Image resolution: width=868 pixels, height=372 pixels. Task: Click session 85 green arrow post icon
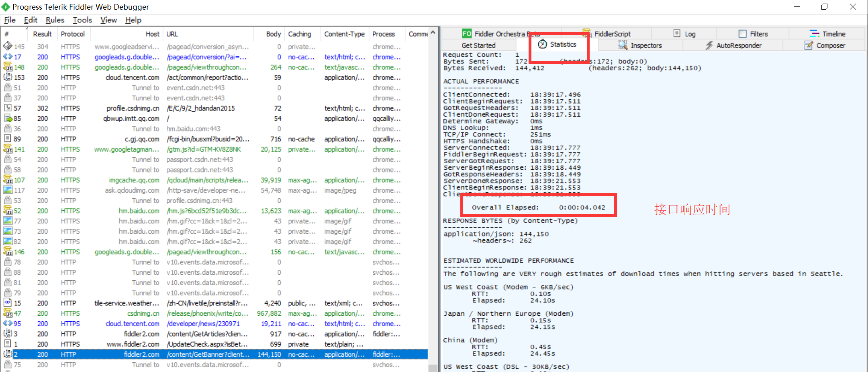click(8, 118)
